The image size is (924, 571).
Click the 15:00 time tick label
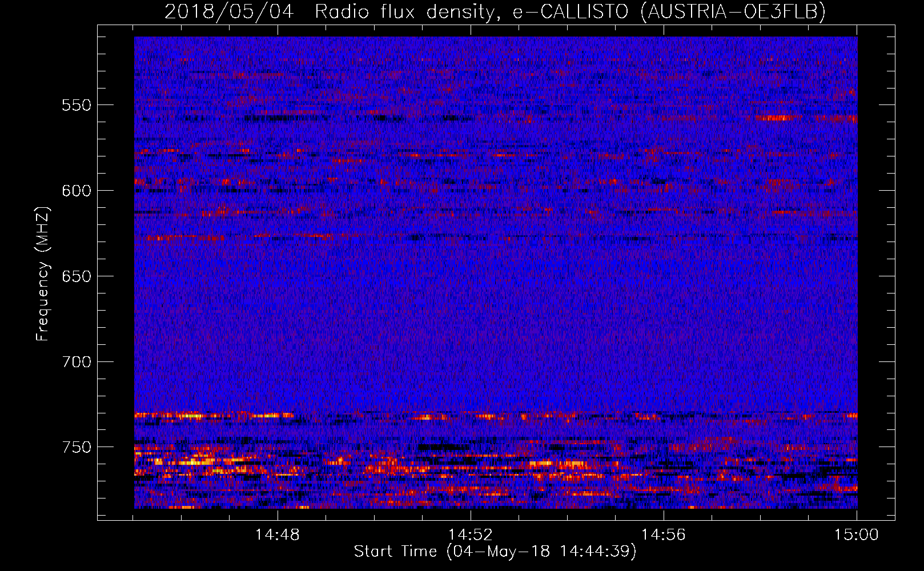coord(857,535)
